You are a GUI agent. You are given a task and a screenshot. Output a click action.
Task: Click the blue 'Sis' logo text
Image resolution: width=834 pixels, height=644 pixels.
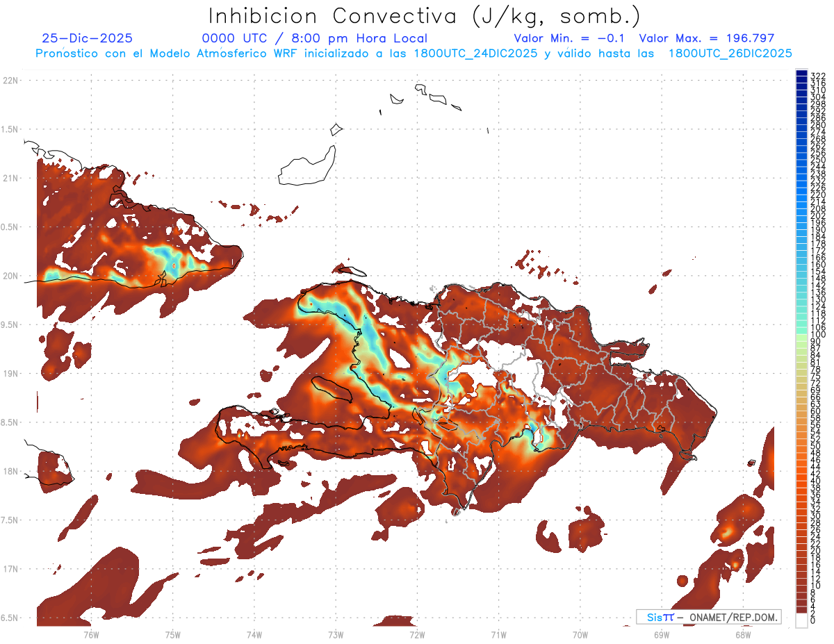(x=655, y=617)
